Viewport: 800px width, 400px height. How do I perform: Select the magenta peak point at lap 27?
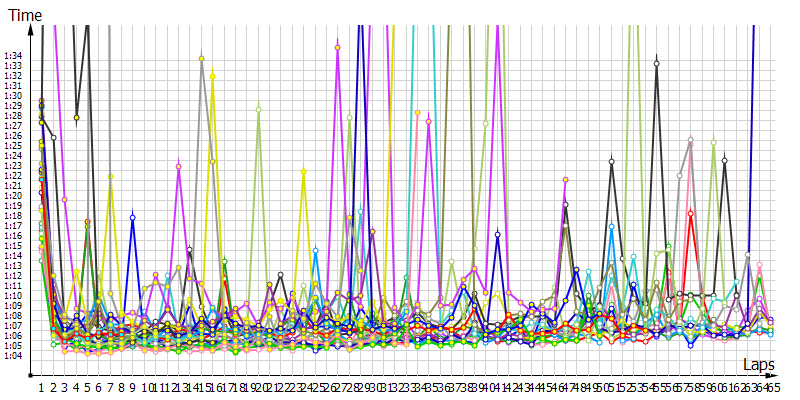click(x=338, y=47)
